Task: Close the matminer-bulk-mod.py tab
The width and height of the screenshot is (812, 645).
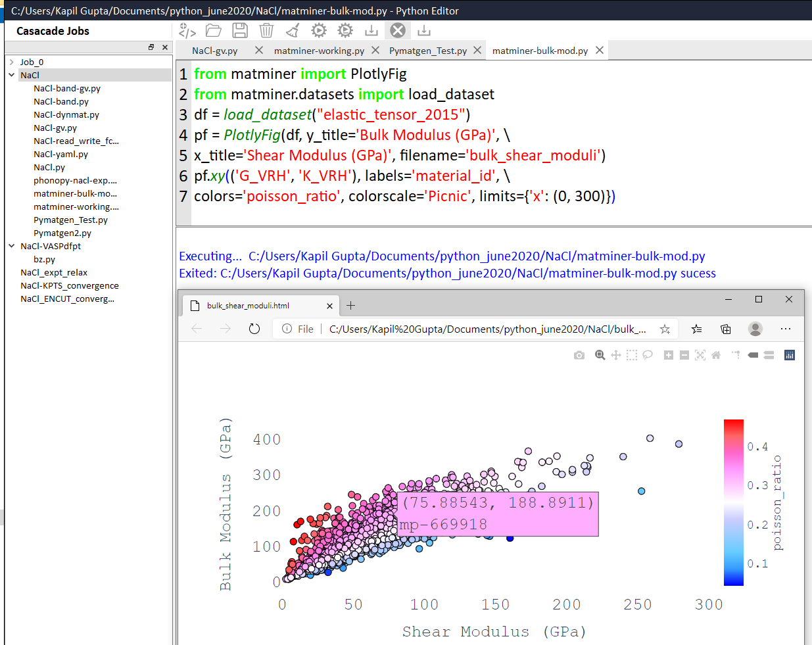Action: pyautogui.click(x=600, y=50)
